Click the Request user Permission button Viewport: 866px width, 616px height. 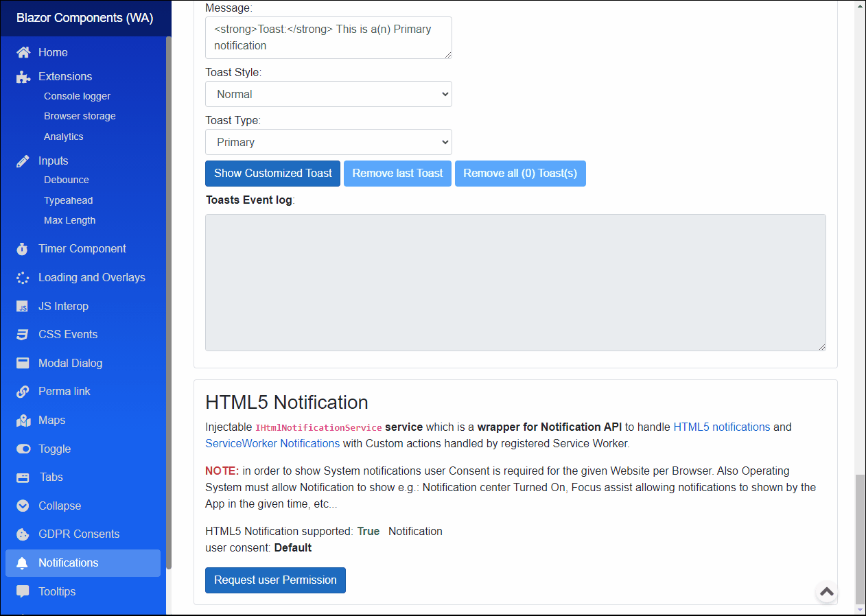275,580
